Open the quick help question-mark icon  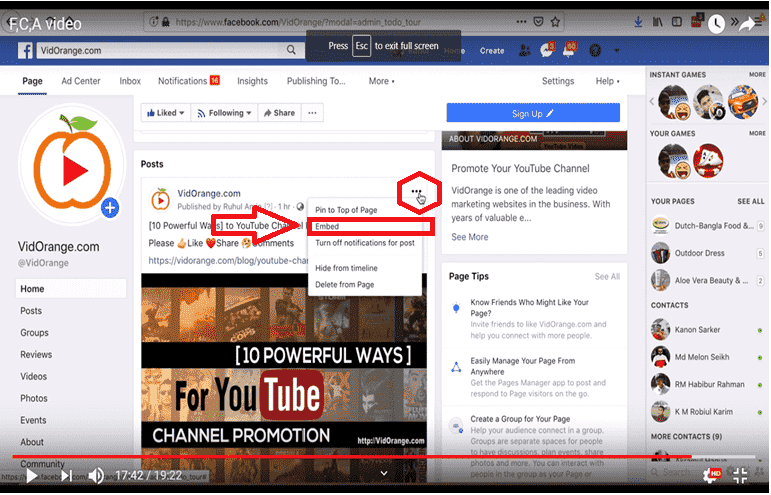595,50
